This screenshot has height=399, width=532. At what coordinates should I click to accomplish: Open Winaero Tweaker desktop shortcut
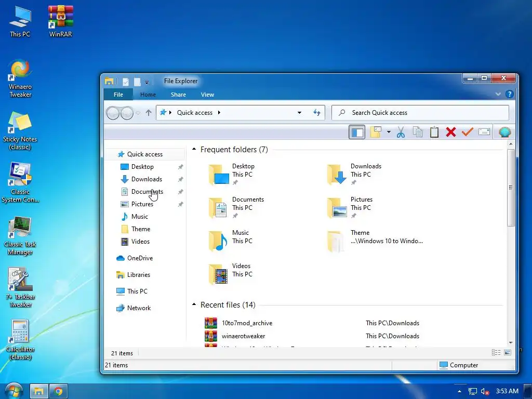point(20,79)
